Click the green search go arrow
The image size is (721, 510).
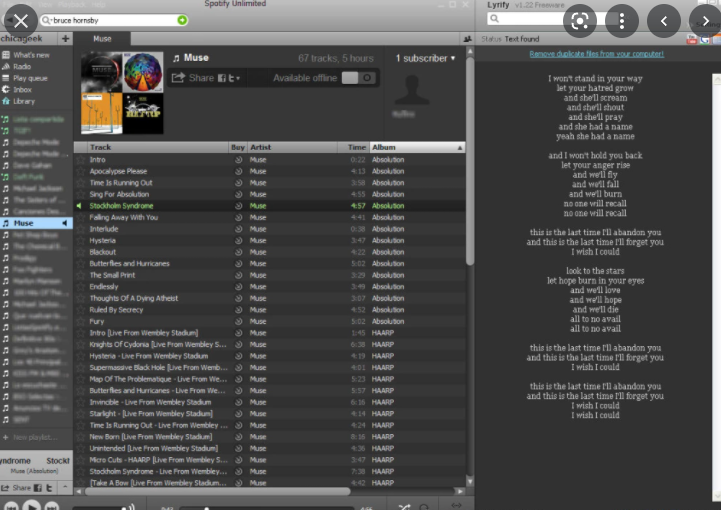tap(182, 20)
